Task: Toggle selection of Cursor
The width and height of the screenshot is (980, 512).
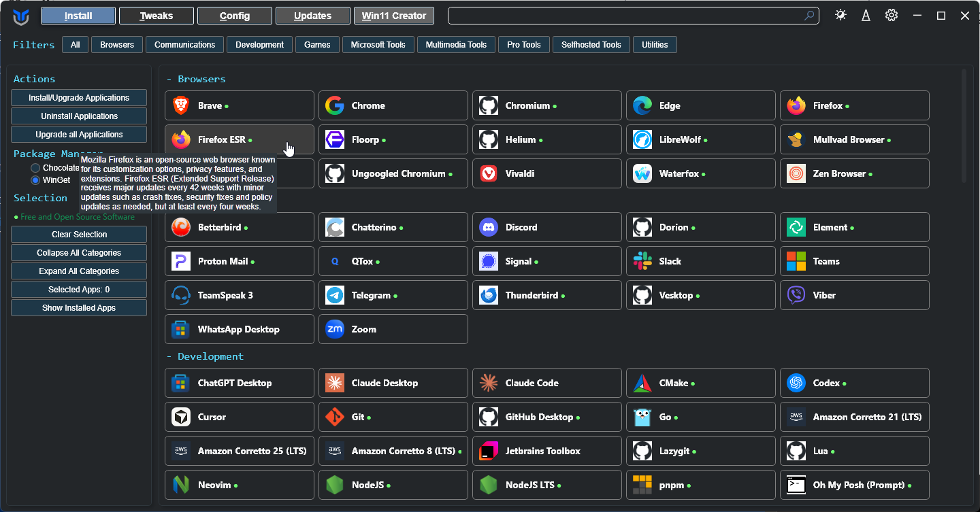Action: [240, 417]
